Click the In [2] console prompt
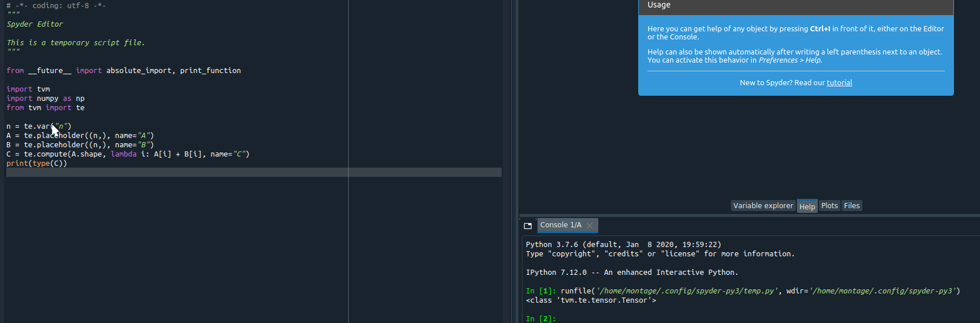The width and height of the screenshot is (980, 323). (x=540, y=318)
